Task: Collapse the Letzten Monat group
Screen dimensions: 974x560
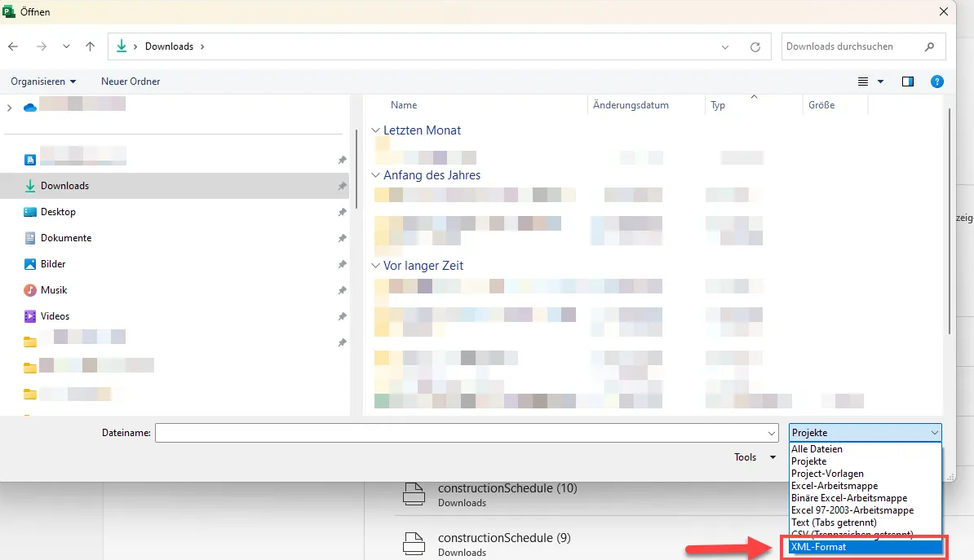Action: pos(375,130)
